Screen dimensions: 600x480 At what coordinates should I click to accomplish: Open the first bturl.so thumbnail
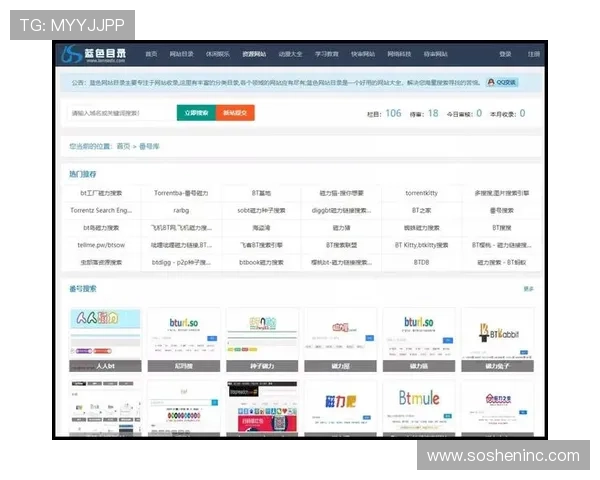click(184, 340)
